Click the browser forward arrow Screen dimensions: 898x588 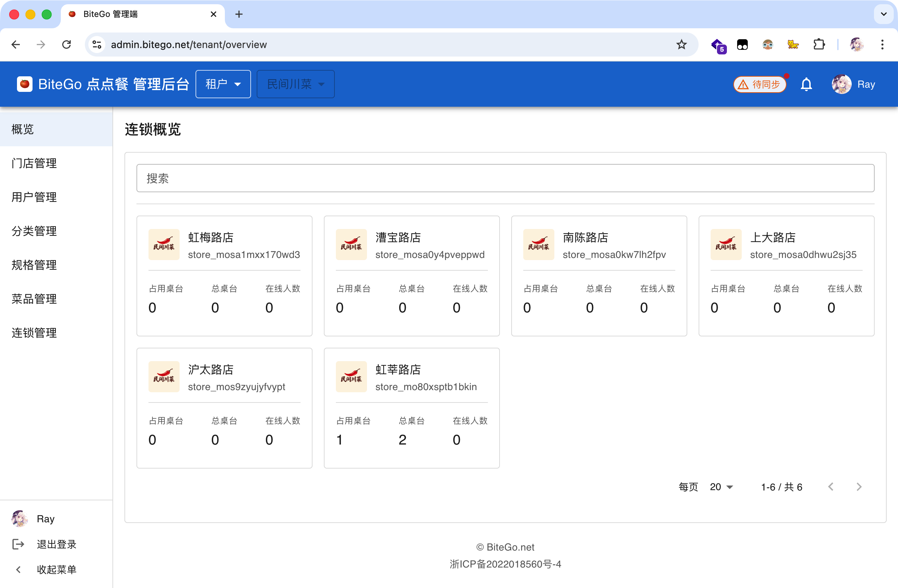41,45
